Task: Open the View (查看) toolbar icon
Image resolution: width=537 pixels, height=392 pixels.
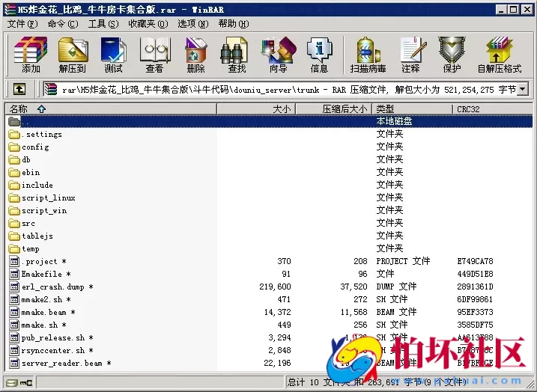Action: coord(155,55)
